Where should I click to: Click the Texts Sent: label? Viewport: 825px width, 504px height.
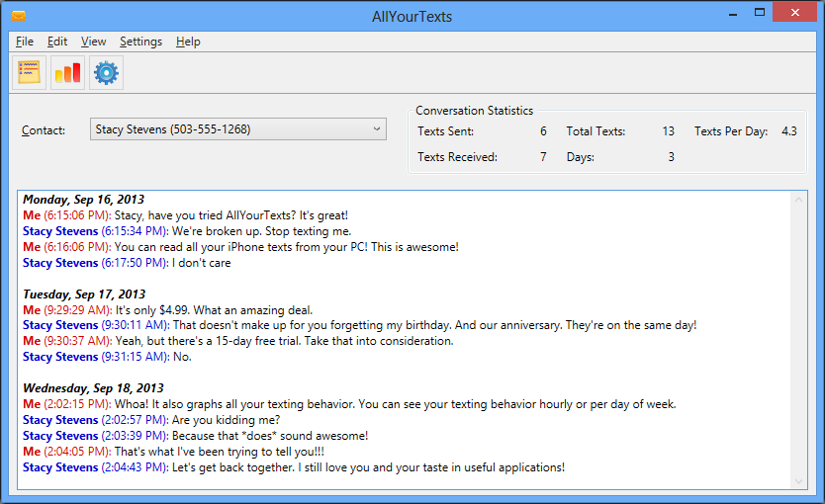(446, 130)
